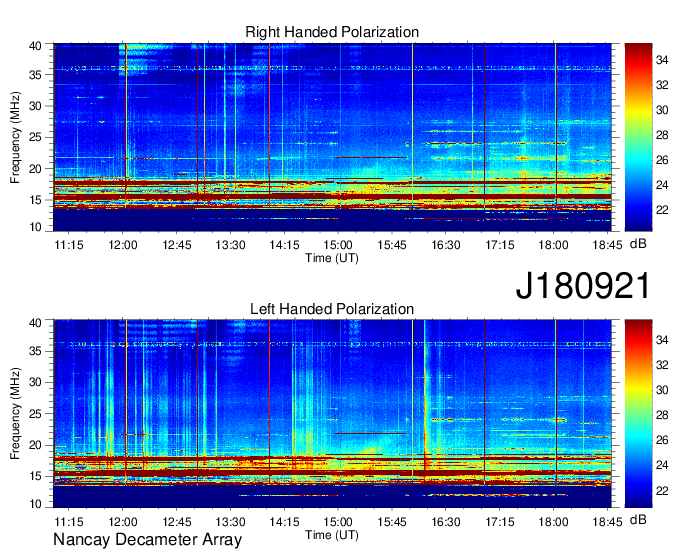Image resolution: width=680 pixels, height=552 pixels.
Task: Click the "Nancay Decameter Array" caption
Action: point(147,540)
